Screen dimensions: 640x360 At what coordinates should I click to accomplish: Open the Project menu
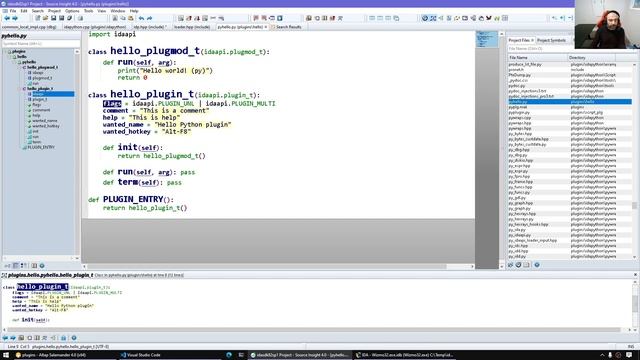54,11
